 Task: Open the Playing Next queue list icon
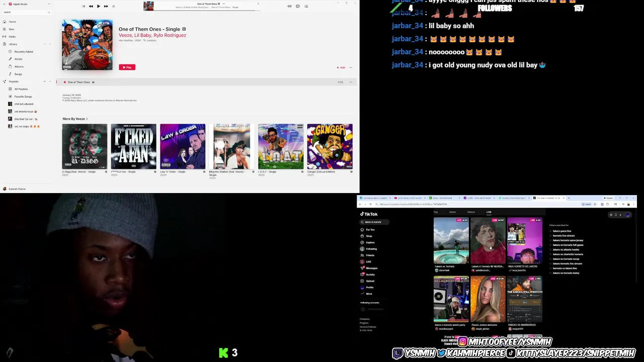pyautogui.click(x=306, y=6)
